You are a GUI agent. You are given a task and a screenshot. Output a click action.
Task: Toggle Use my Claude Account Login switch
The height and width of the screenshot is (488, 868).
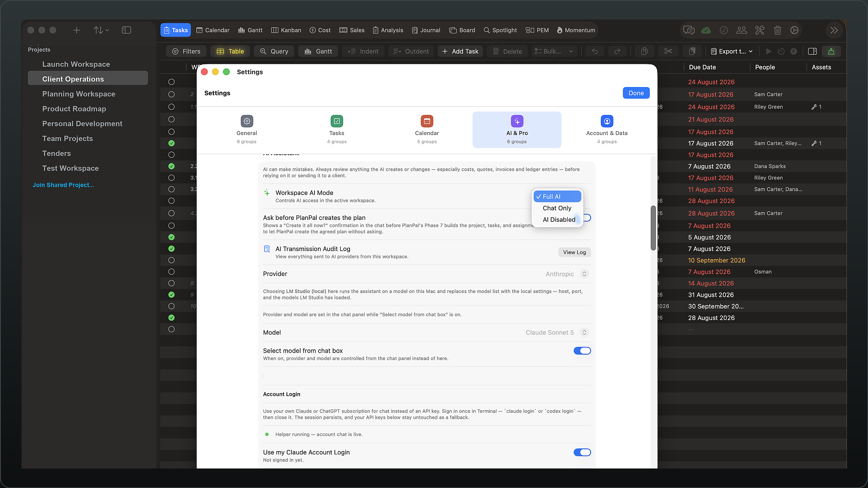click(x=582, y=452)
